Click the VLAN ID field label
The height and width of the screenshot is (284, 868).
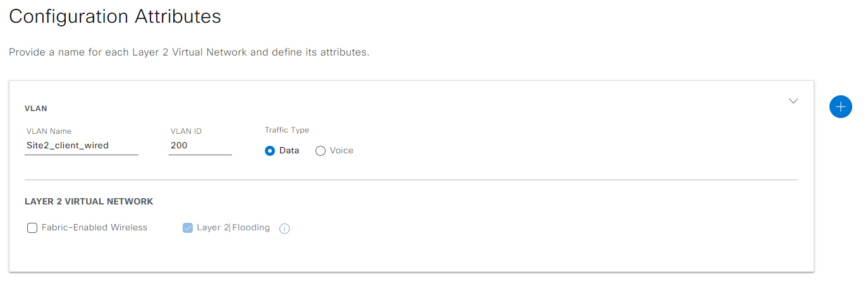[x=186, y=131]
